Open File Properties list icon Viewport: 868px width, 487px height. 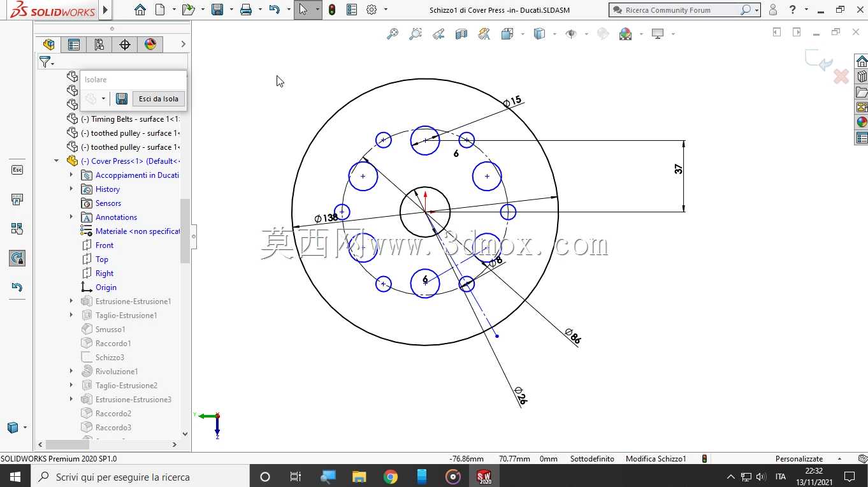click(x=352, y=10)
